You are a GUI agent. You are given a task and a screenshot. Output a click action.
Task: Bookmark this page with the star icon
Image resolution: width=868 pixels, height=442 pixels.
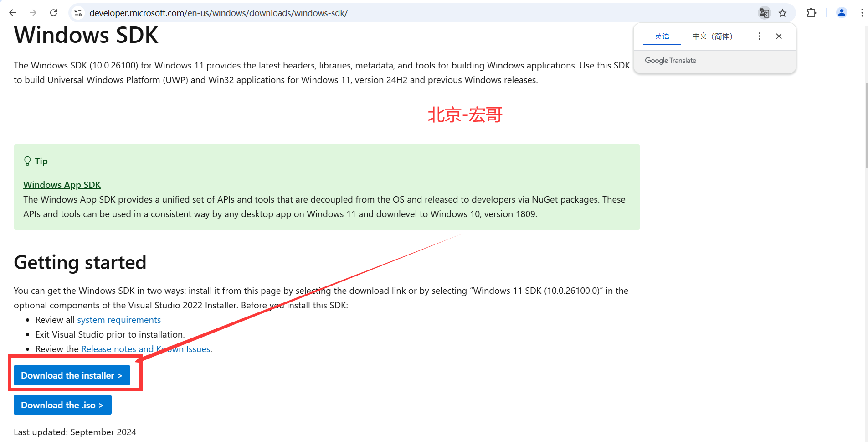point(783,13)
